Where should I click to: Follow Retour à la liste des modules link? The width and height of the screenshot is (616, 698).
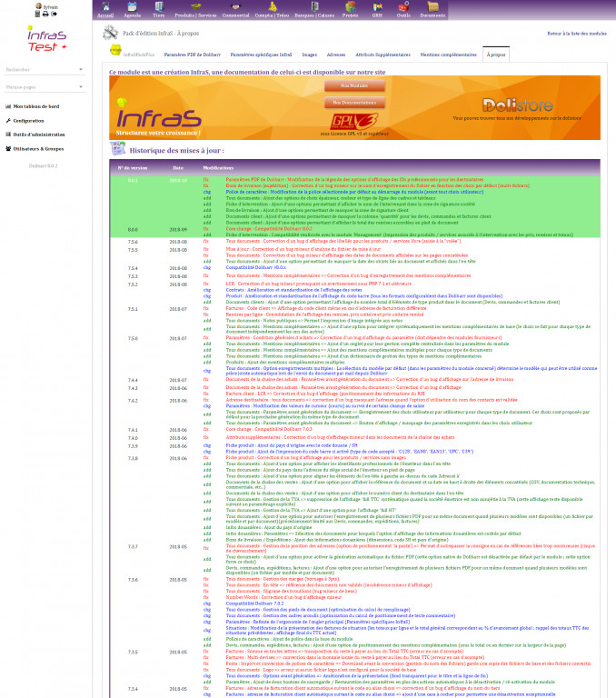pyautogui.click(x=576, y=34)
